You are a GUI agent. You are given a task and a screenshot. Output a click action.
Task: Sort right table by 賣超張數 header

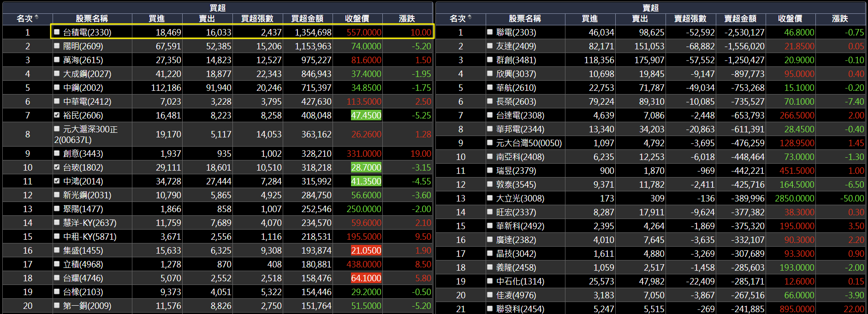click(690, 18)
